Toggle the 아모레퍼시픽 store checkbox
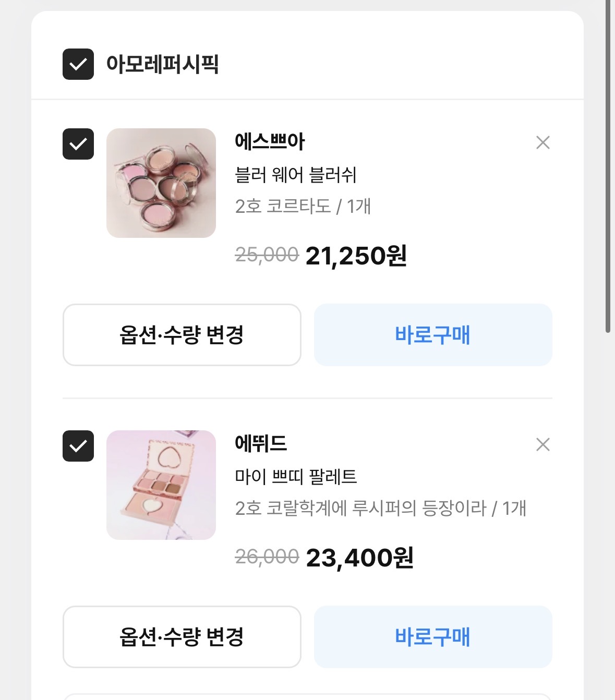 point(78,64)
